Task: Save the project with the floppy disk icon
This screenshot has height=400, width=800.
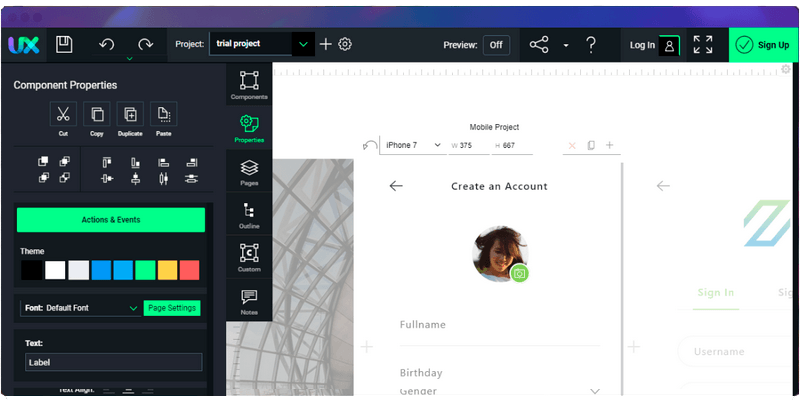Action: (x=64, y=45)
